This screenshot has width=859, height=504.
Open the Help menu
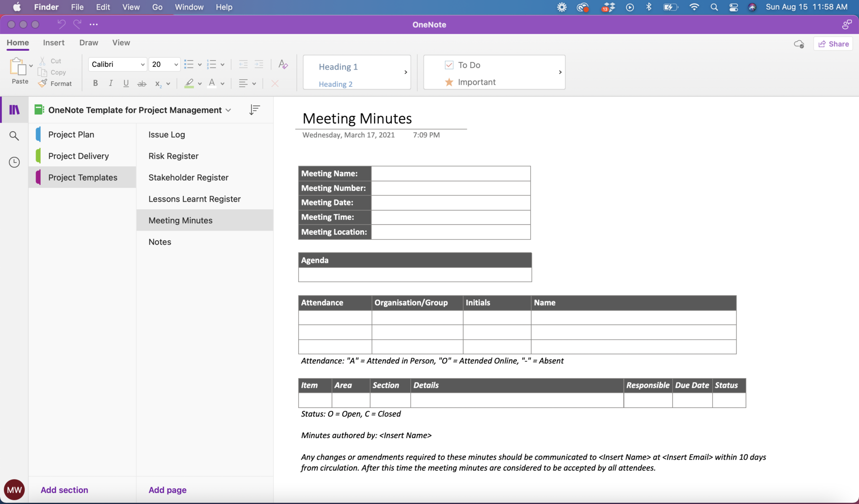click(224, 7)
